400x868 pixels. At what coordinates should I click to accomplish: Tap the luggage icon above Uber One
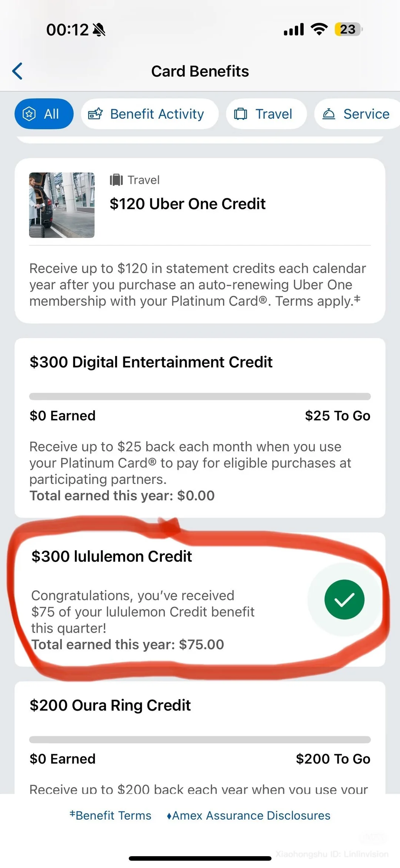116,180
